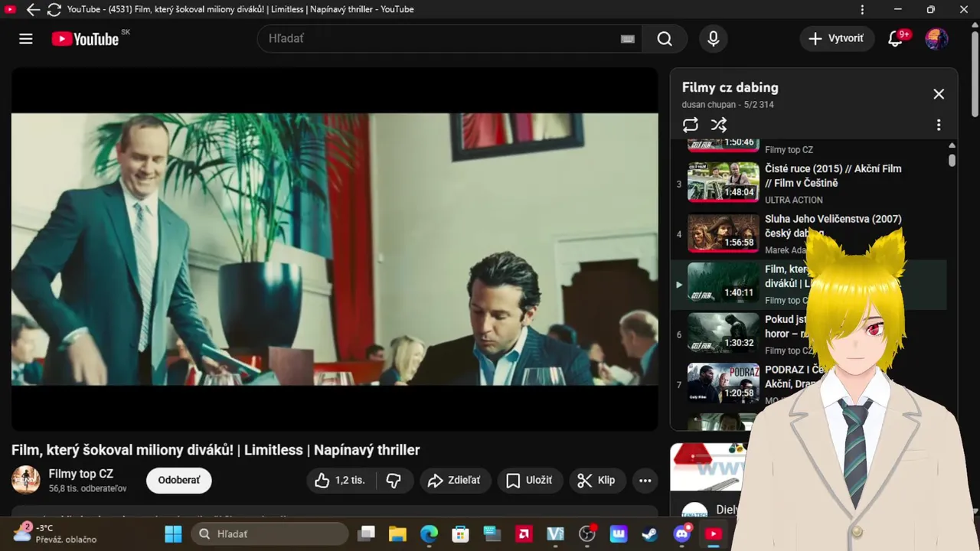
Task: Open Microsoft Store from taskbar
Action: [x=460, y=534]
